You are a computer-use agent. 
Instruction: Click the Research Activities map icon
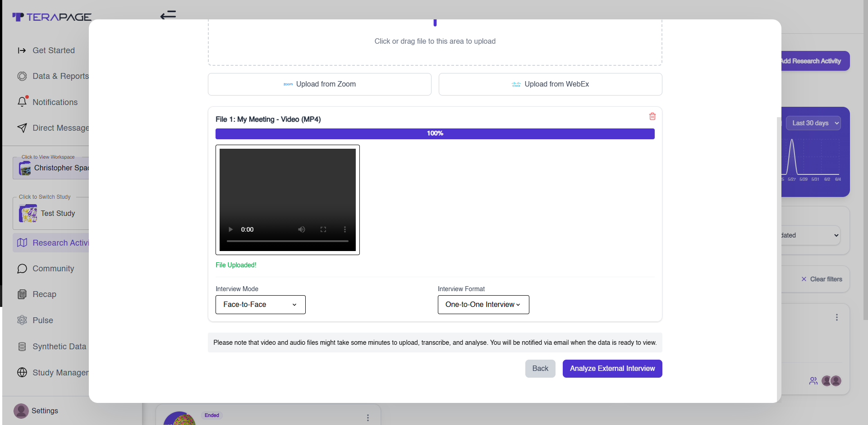click(x=22, y=242)
